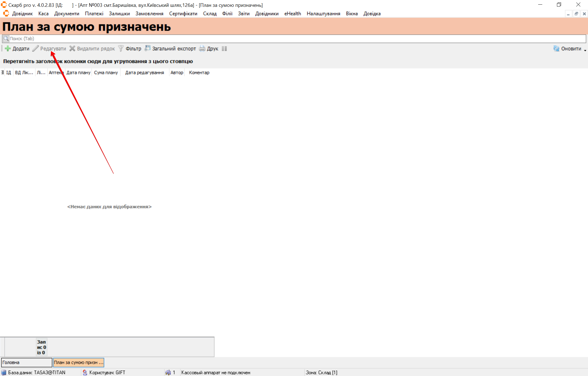This screenshot has height=376, width=588.
Task: Open the Налаштування menu
Action: (x=323, y=14)
